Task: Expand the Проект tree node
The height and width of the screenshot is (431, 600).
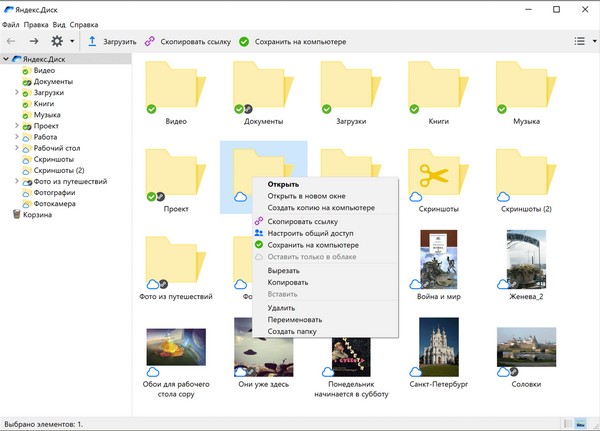Action: [x=16, y=126]
